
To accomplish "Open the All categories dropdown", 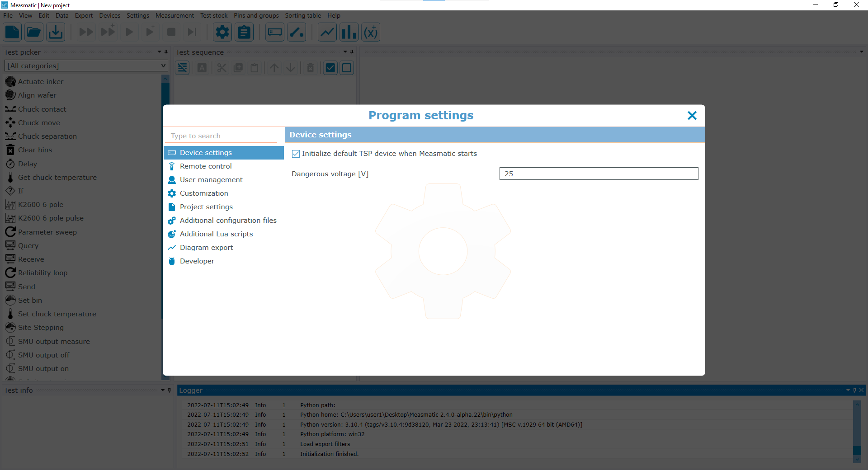I will point(86,66).
